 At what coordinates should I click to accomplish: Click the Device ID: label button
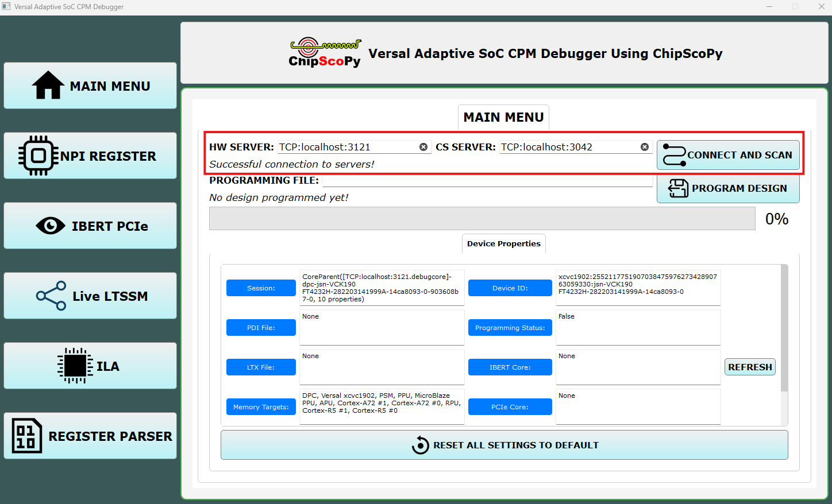pyautogui.click(x=510, y=288)
